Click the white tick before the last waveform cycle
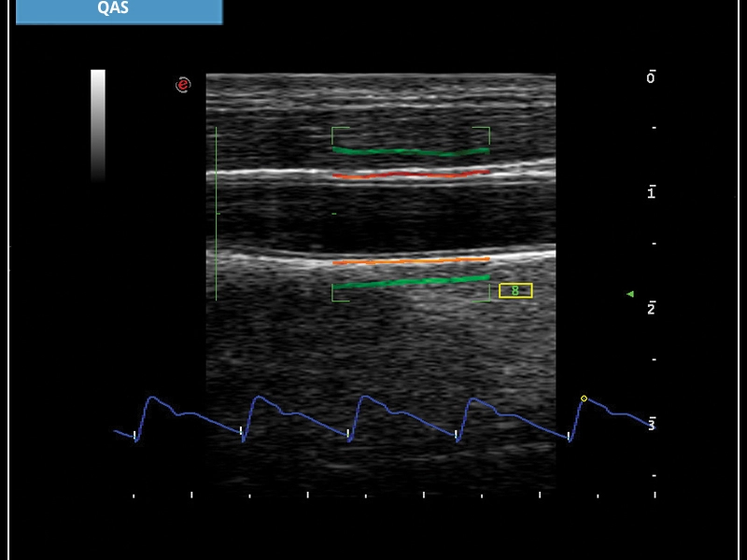 click(571, 434)
